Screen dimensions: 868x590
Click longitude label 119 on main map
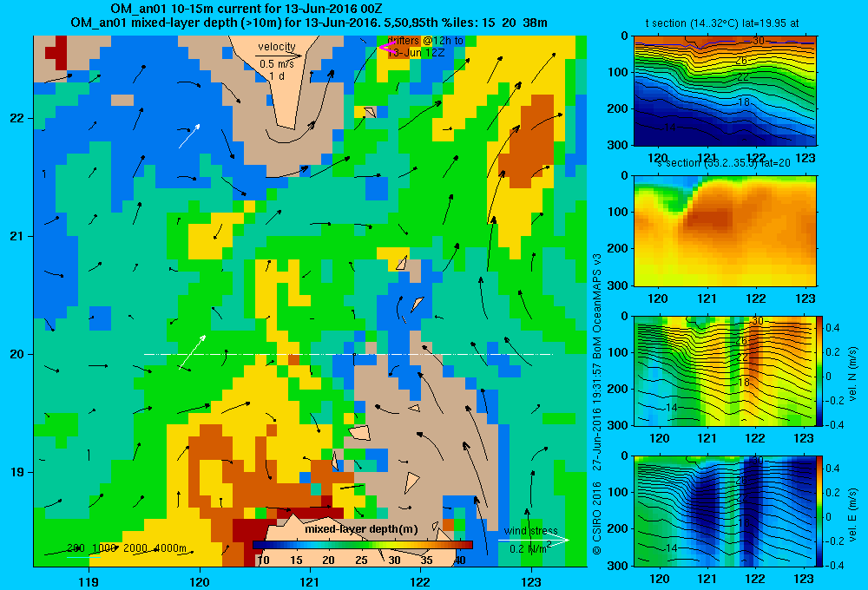coord(89,581)
